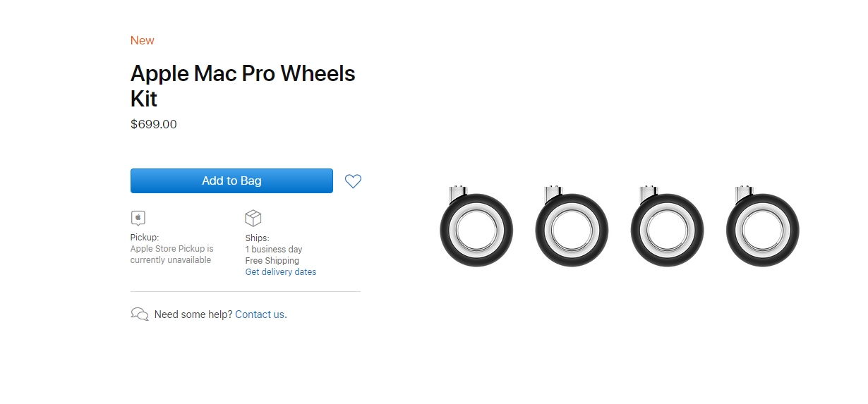Click the chat bubbles help icon

(x=140, y=314)
